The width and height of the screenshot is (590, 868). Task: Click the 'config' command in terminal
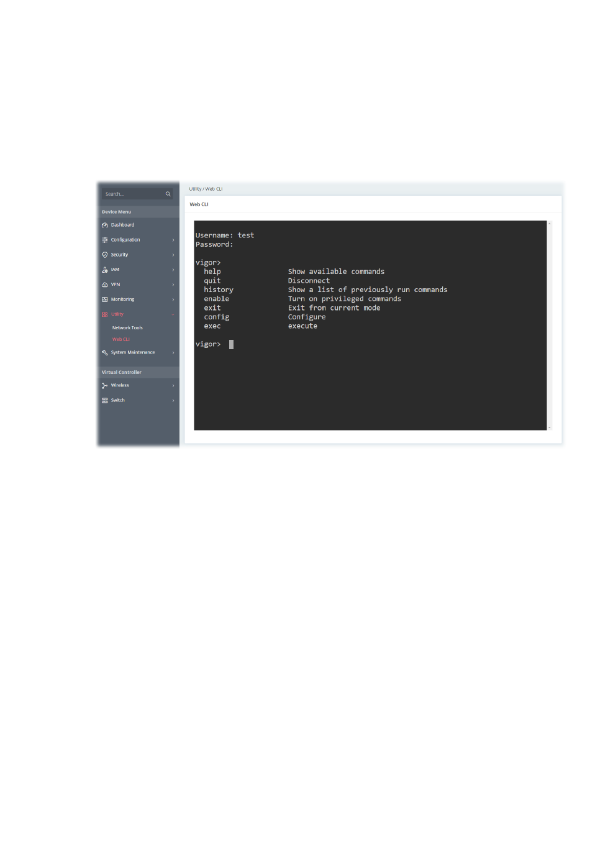coord(217,317)
